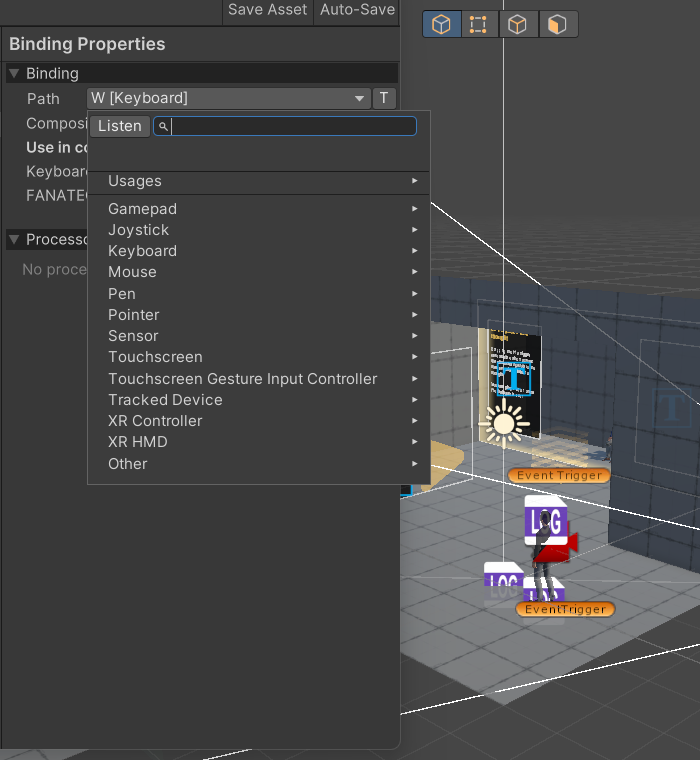Image resolution: width=700 pixels, height=760 pixels.
Task: Click the faint T text gizmo on wall
Action: (x=672, y=408)
